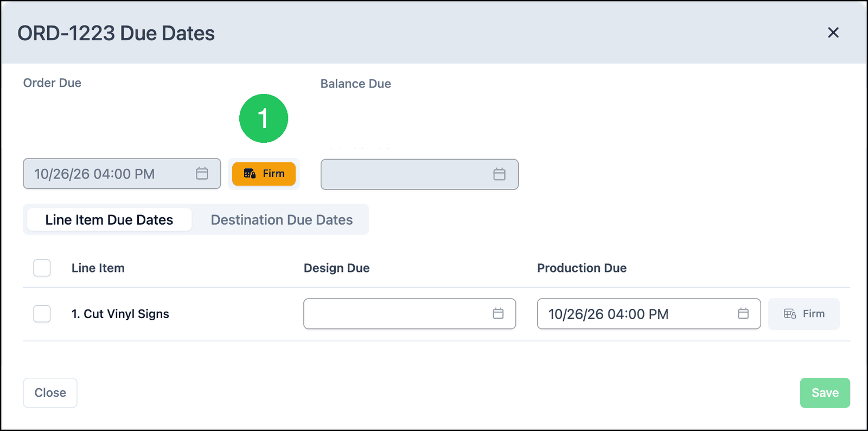The image size is (868, 431).
Task: Click the Close button
Action: coord(50,392)
